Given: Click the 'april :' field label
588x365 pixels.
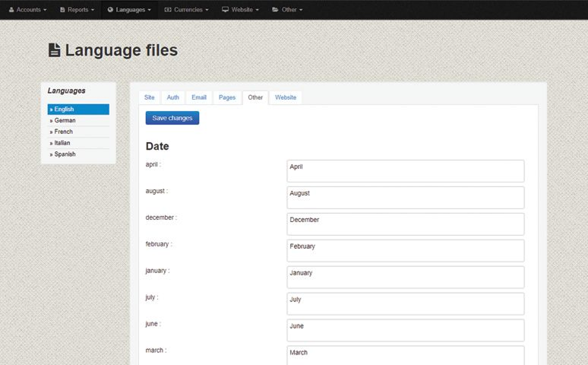Looking at the screenshot, I should pos(153,164).
